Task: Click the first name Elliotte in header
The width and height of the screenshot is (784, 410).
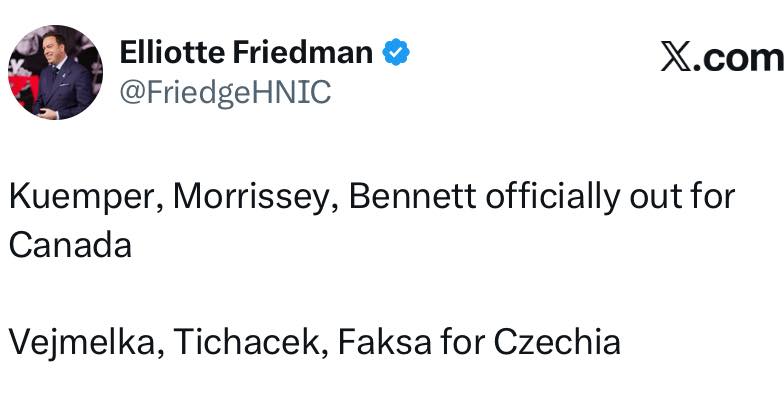Action: 175,53
